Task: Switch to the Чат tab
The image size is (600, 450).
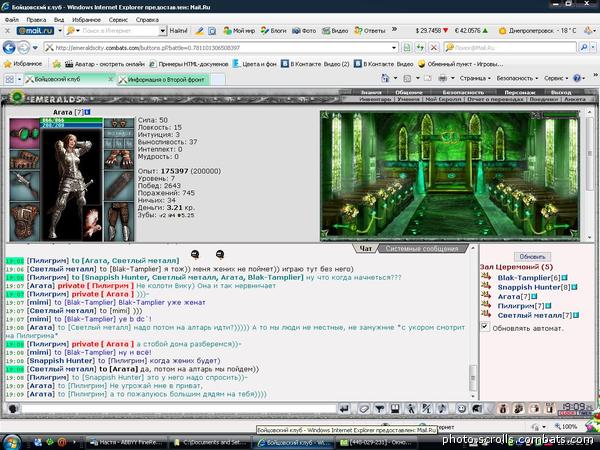Action: [365, 249]
